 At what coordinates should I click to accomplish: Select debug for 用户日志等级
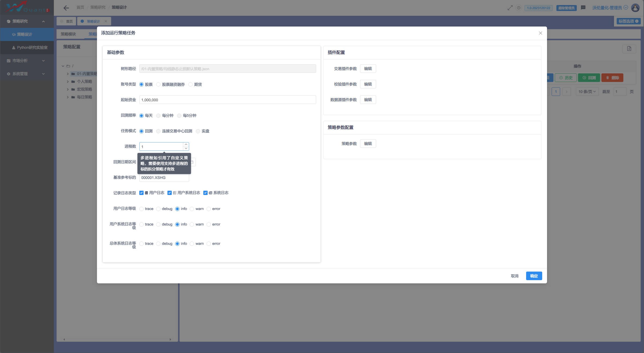pyautogui.click(x=158, y=209)
